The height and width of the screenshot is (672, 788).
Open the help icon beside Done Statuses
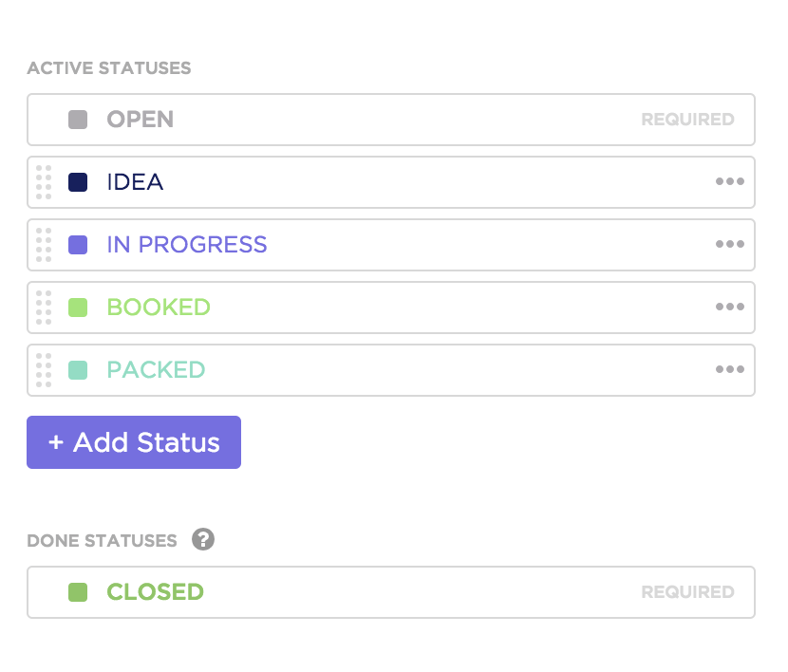click(x=203, y=540)
